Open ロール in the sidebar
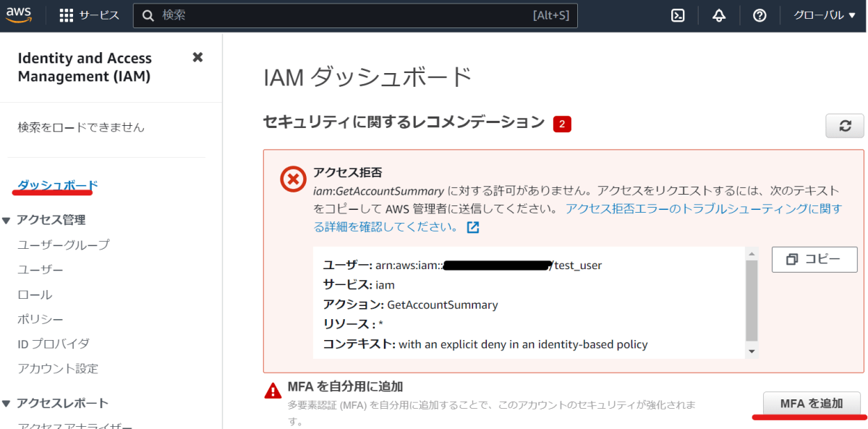 tap(35, 294)
